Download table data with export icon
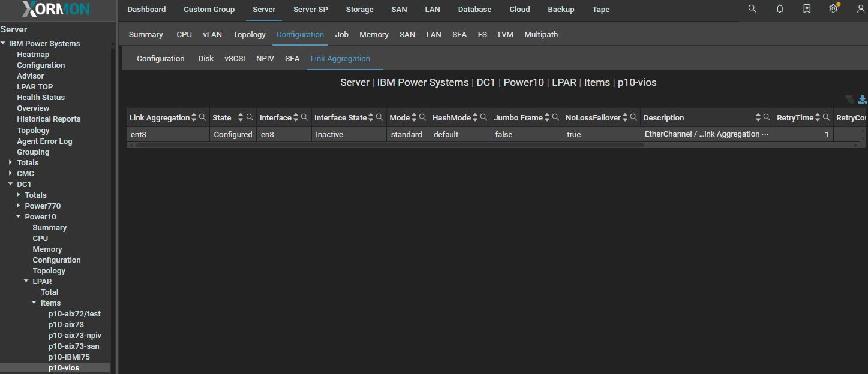The width and height of the screenshot is (868, 374). [863, 99]
